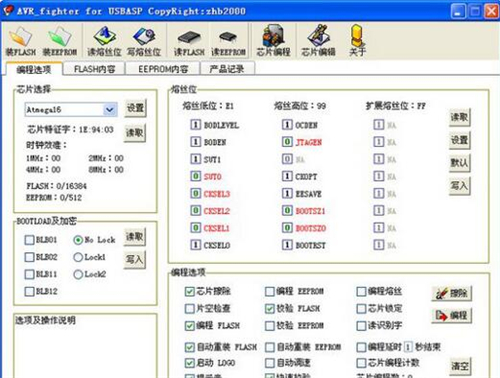
Task: Click the 写入 button in BOOTLOAD section
Action: click(134, 259)
